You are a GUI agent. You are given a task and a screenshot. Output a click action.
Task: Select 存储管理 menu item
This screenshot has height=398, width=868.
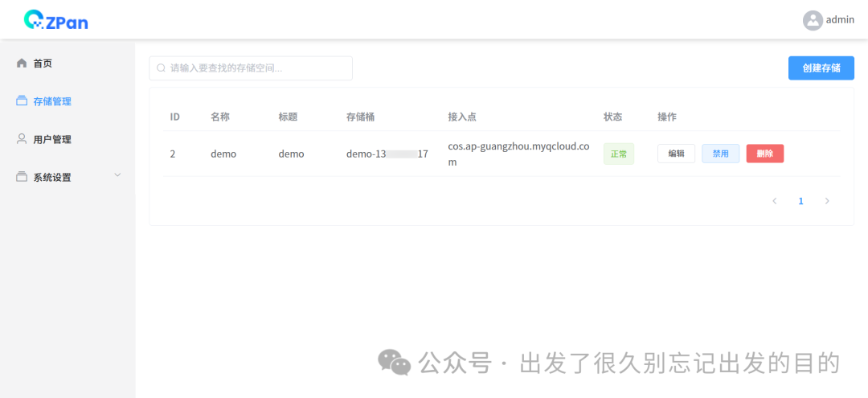click(x=52, y=101)
